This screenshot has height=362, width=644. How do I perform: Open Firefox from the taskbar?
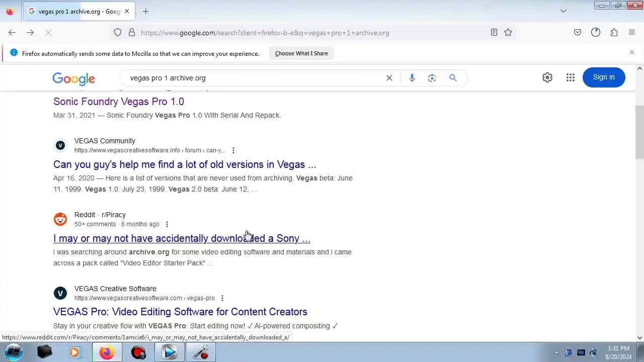106,352
